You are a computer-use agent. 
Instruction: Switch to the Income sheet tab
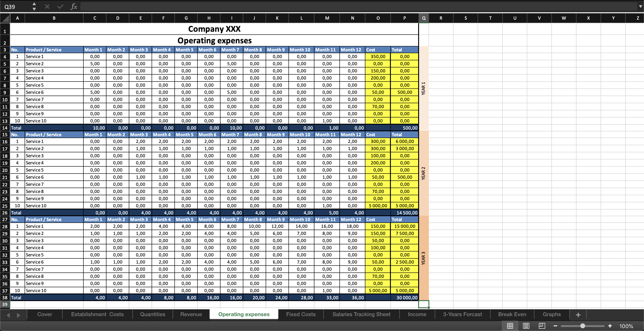(x=417, y=314)
